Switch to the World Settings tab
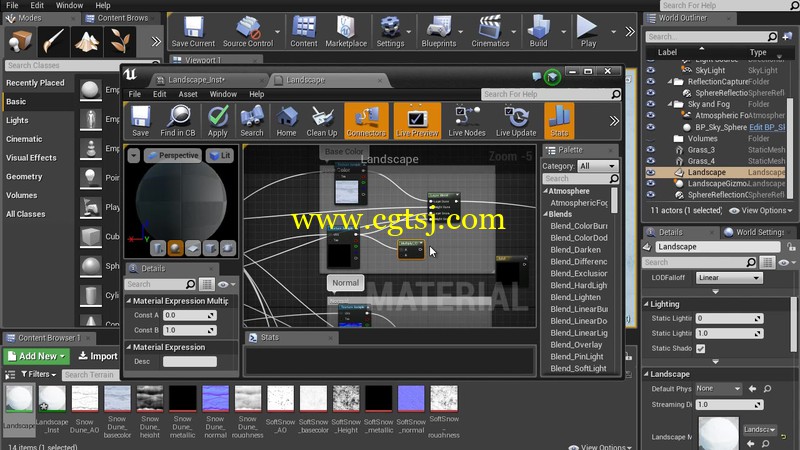Screen dimensions: 800x450 [x=759, y=232]
